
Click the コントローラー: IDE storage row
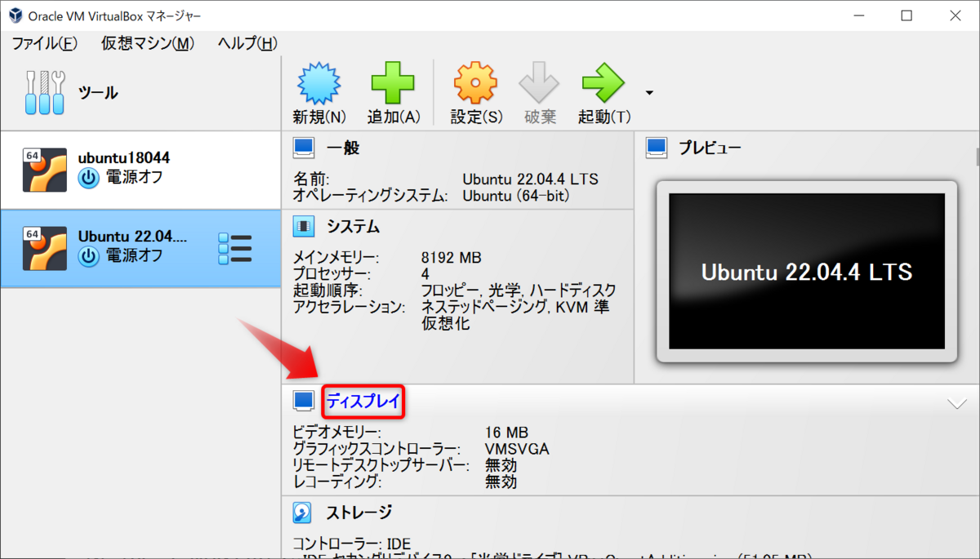point(352,543)
